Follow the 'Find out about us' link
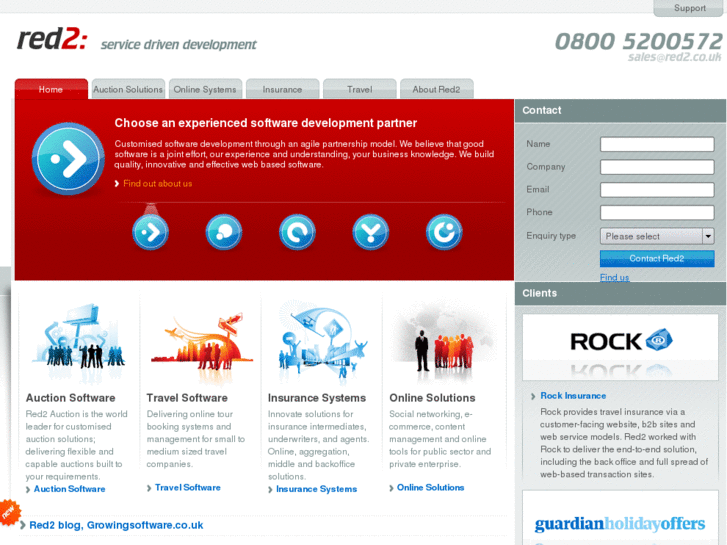727x545 pixels. tap(157, 184)
